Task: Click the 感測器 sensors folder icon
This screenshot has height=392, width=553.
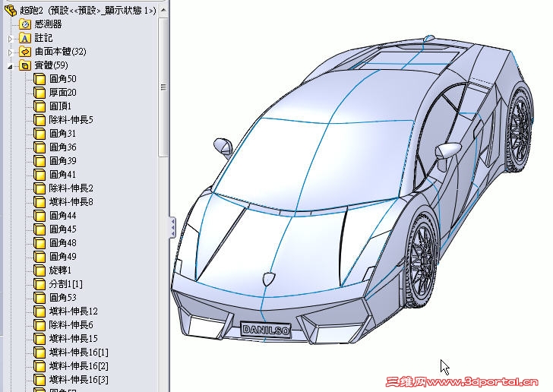Action: click(x=25, y=24)
